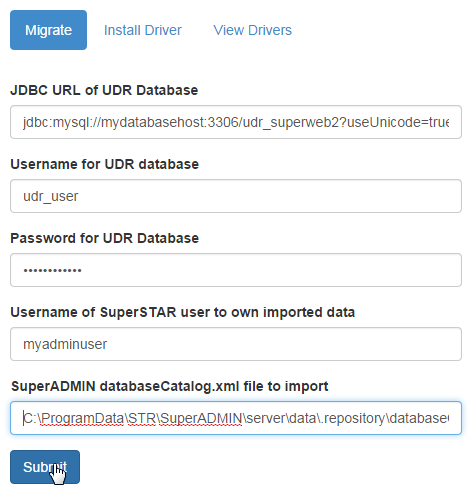The image size is (471, 490).
Task: Click the 'SuperADMIN databaseCatalog.xml file to import' label
Action: [170, 386]
